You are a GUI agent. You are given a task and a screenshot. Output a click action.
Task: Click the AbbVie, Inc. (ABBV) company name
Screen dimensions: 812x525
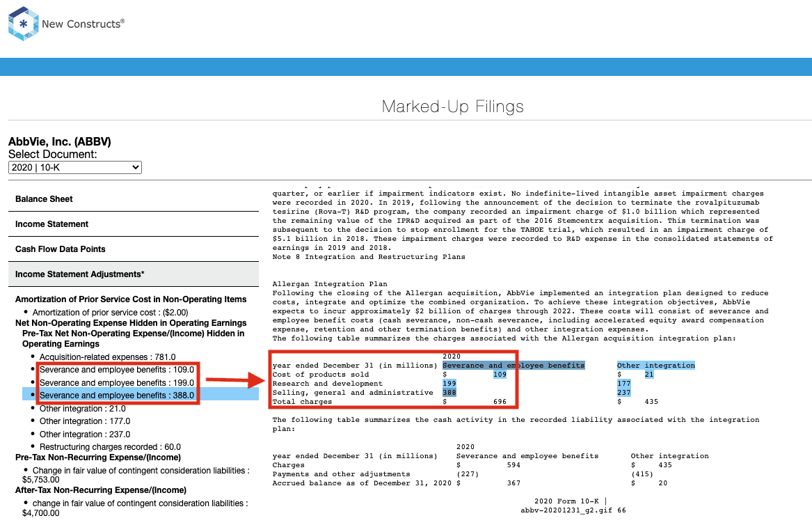click(60, 142)
